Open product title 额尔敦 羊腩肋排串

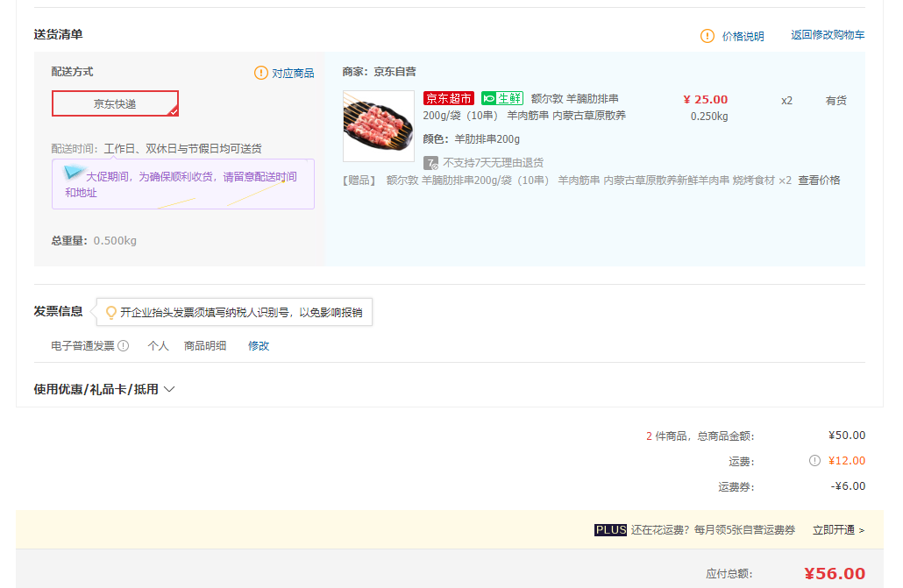[x=575, y=98]
